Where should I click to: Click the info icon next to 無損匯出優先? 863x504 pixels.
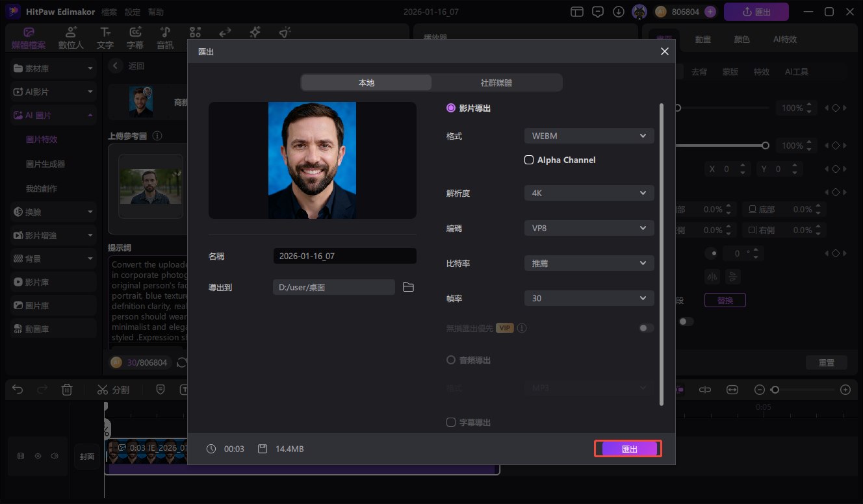tap(522, 328)
